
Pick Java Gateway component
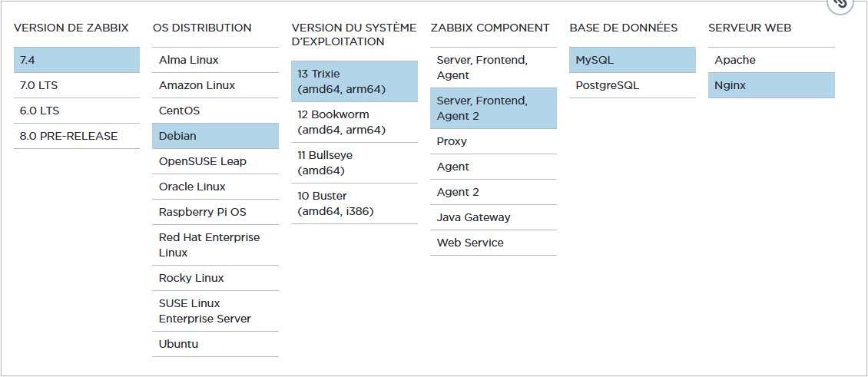coord(493,217)
